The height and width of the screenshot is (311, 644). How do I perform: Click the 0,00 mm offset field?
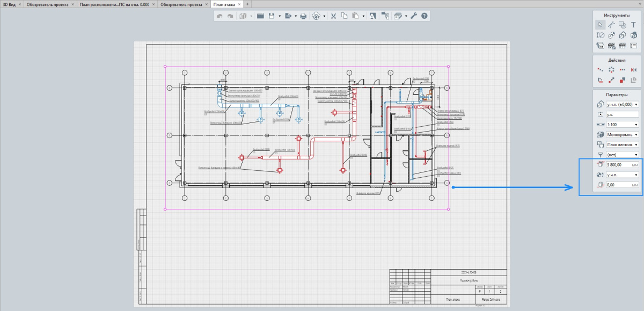(618, 185)
